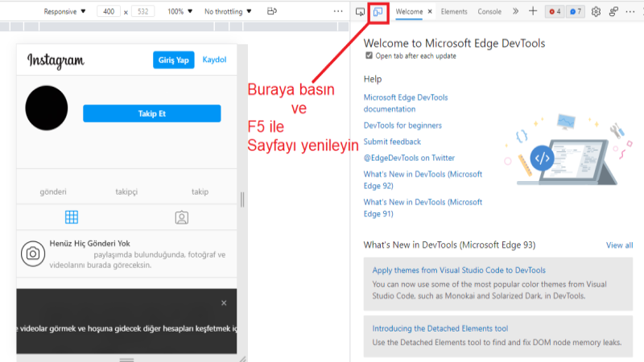Click the Inspect element picker icon

tap(360, 12)
